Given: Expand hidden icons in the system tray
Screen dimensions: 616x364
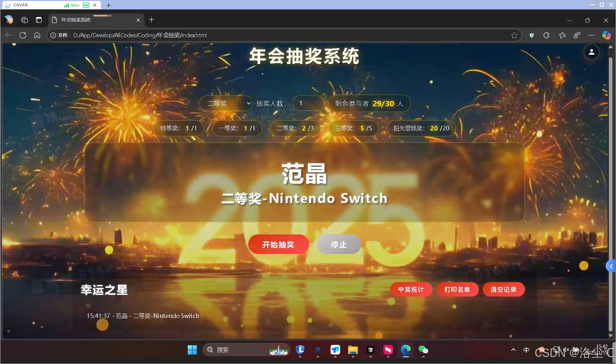Looking at the screenshot, I should click(x=514, y=350).
